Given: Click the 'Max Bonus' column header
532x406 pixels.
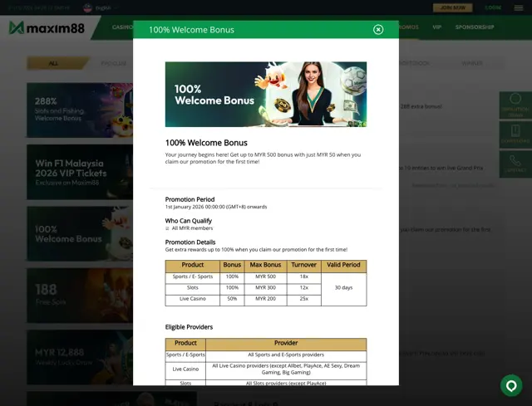Looking at the screenshot, I should (x=265, y=265).
